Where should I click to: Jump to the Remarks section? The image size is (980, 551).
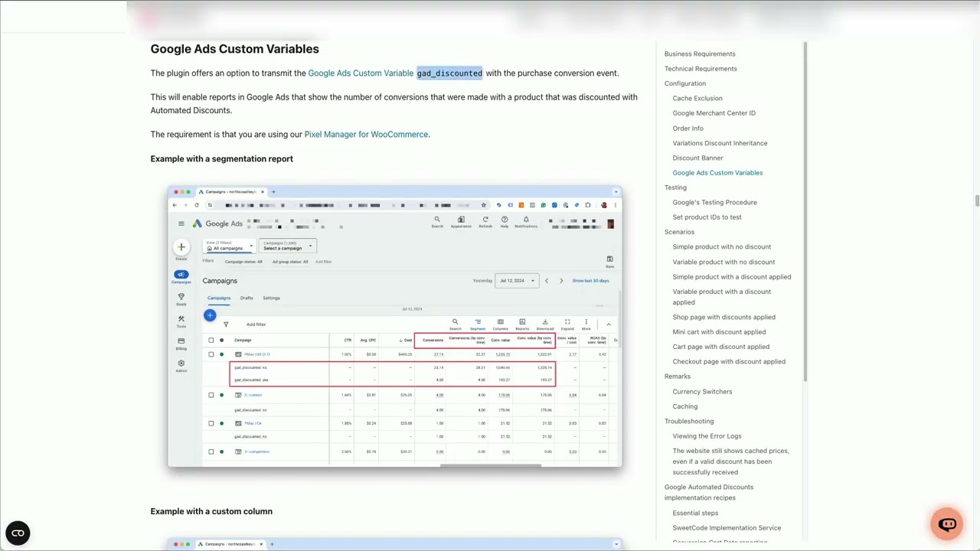(x=678, y=377)
